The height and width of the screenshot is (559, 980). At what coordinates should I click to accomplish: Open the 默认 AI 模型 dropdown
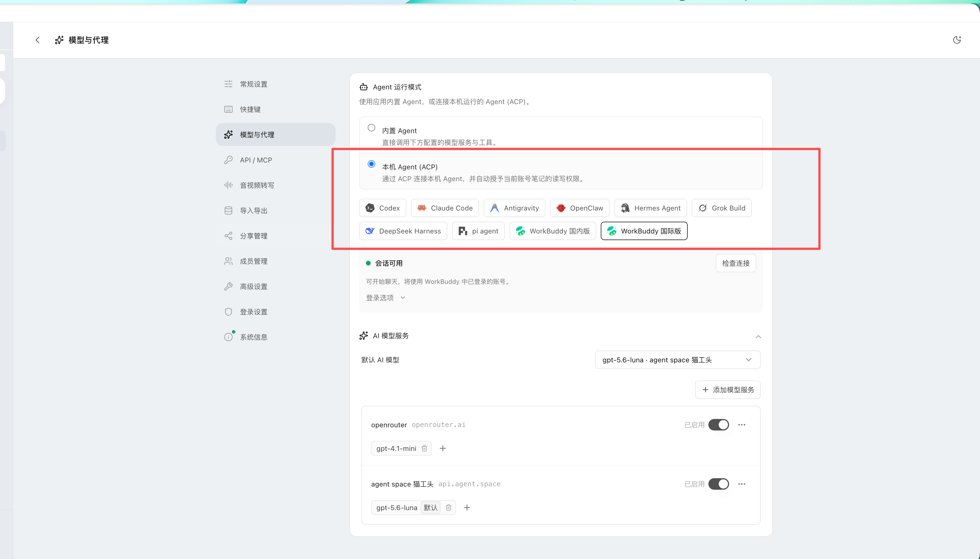(x=678, y=360)
